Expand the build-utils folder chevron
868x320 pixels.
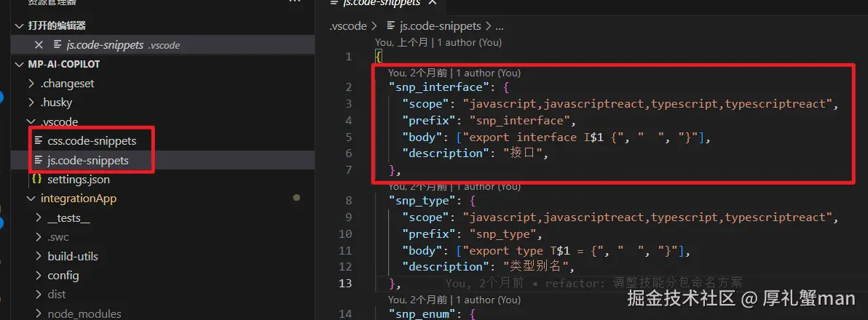click(38, 256)
